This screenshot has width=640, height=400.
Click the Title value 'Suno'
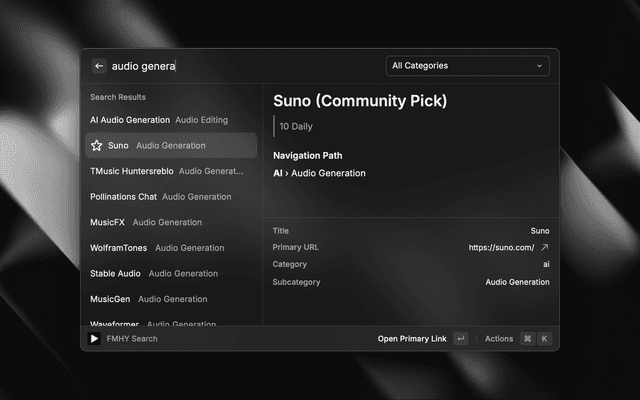(540, 231)
